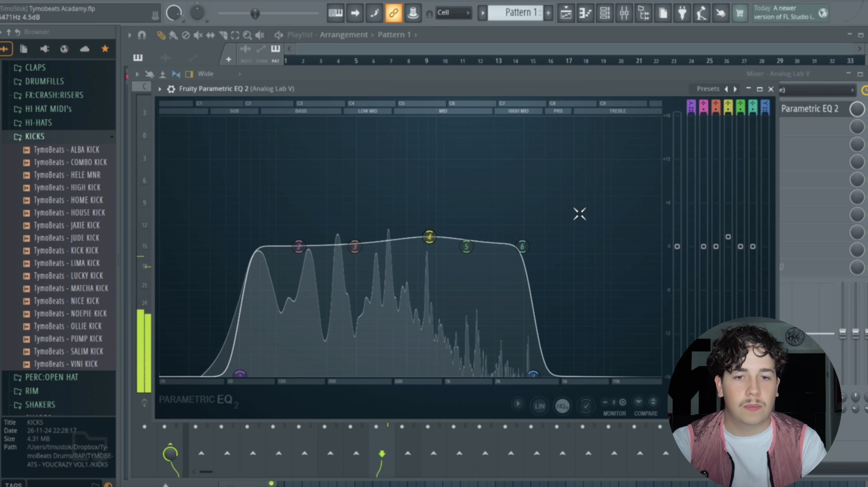Open the plugin picker plug icon
Image resolution: width=868 pixels, height=487 pixels.
tap(682, 13)
